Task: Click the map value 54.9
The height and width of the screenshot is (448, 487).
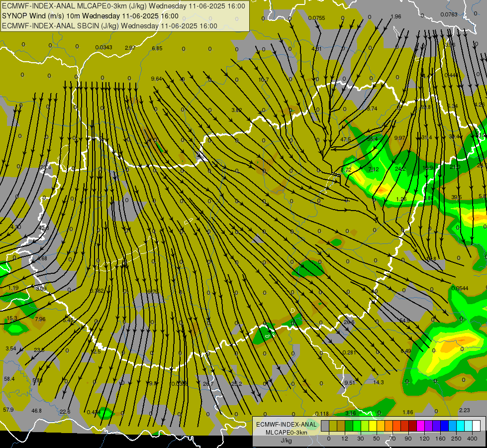Action: click(404, 321)
